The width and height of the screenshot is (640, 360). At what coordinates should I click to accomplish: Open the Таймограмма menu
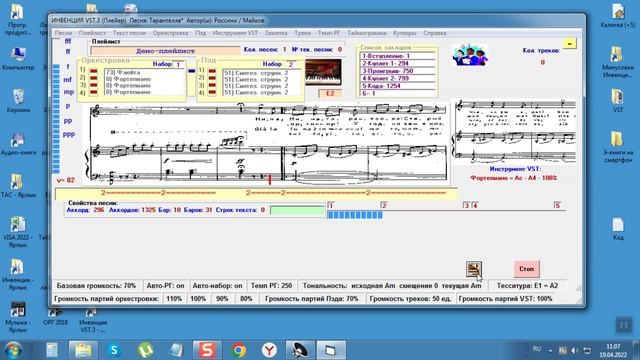tap(367, 33)
